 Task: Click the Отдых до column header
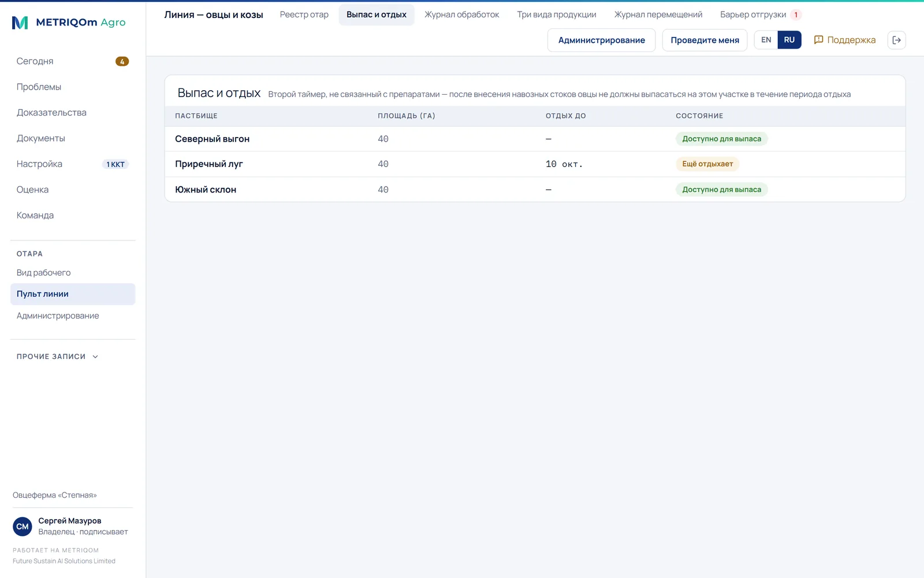click(x=566, y=116)
